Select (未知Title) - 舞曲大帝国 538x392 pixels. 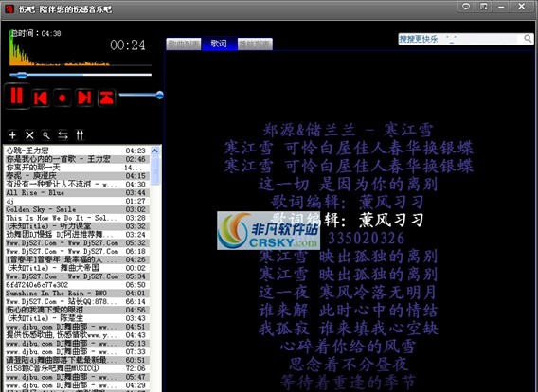(77, 268)
